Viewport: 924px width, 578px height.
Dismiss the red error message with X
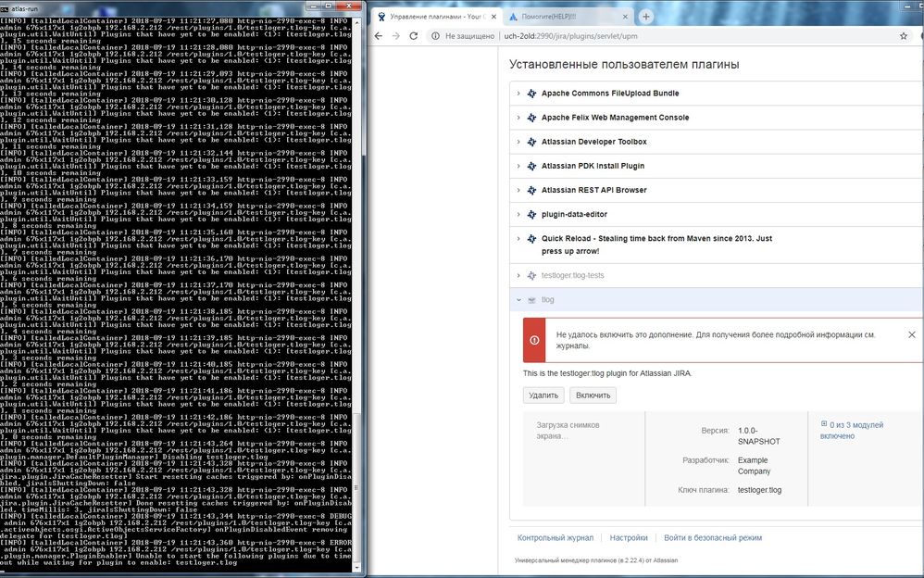pos(912,334)
